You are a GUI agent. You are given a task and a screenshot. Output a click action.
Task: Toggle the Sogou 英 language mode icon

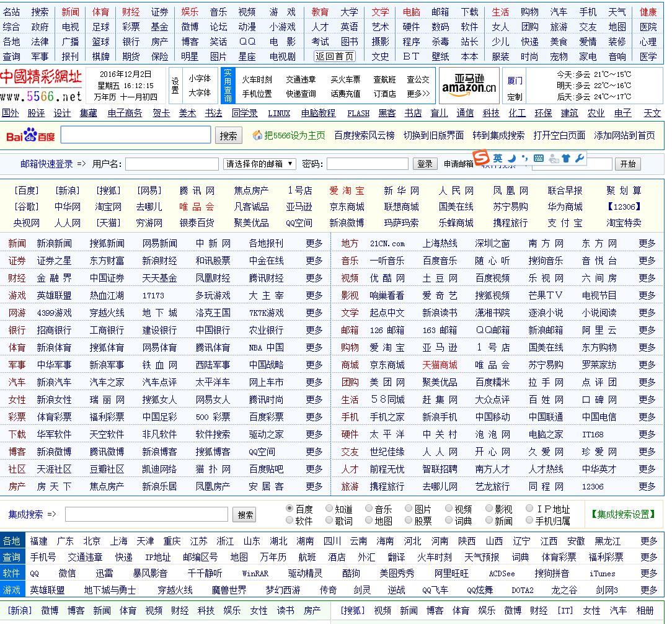(x=497, y=158)
